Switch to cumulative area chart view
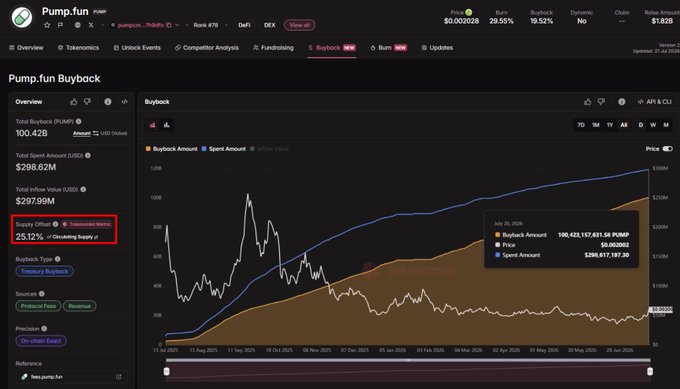Image resolution: width=680 pixels, height=389 pixels. tap(153, 125)
